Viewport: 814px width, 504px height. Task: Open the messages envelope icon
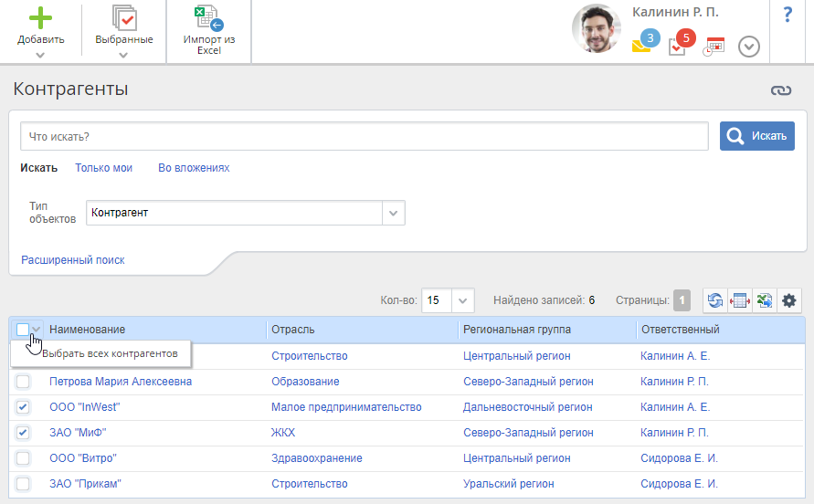tap(641, 45)
